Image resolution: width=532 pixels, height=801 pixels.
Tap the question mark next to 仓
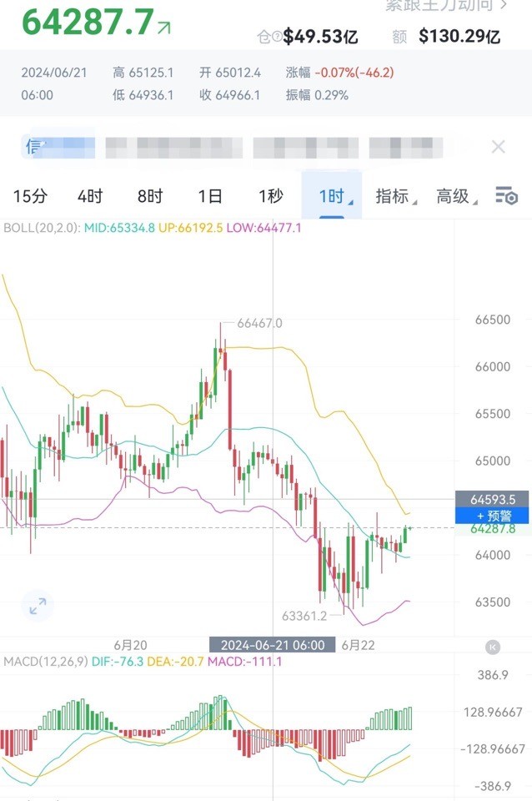(x=277, y=36)
